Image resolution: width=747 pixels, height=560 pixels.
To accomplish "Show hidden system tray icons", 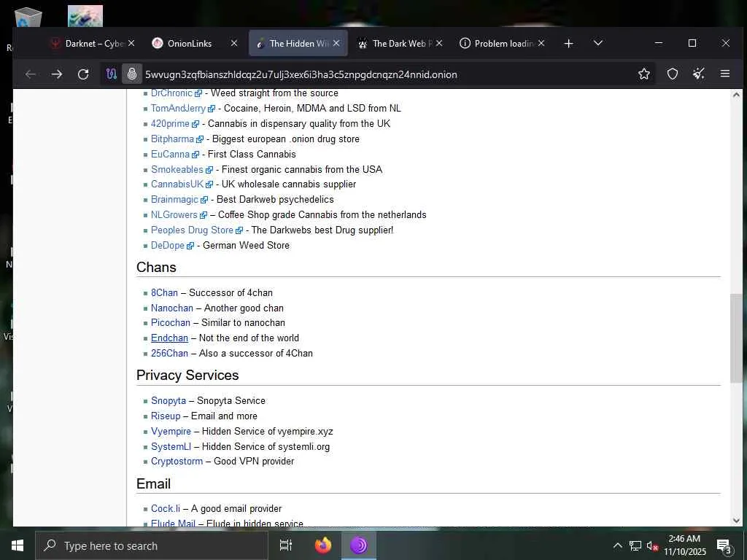I will pos(617,545).
